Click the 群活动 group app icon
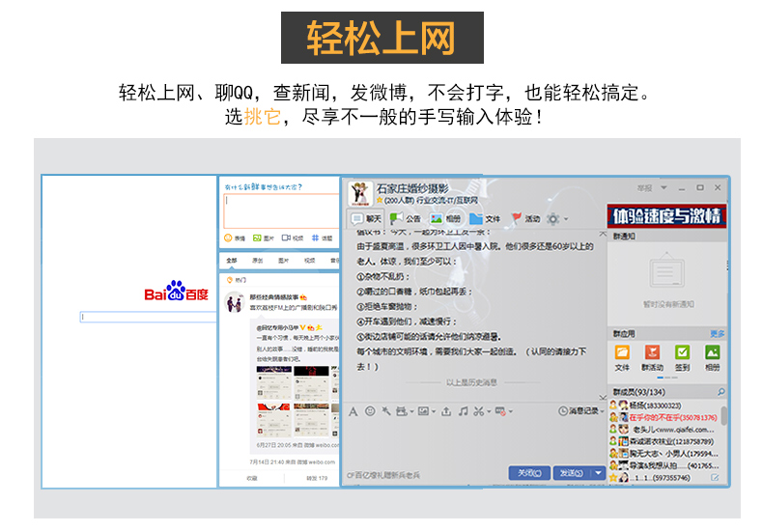 [652, 353]
